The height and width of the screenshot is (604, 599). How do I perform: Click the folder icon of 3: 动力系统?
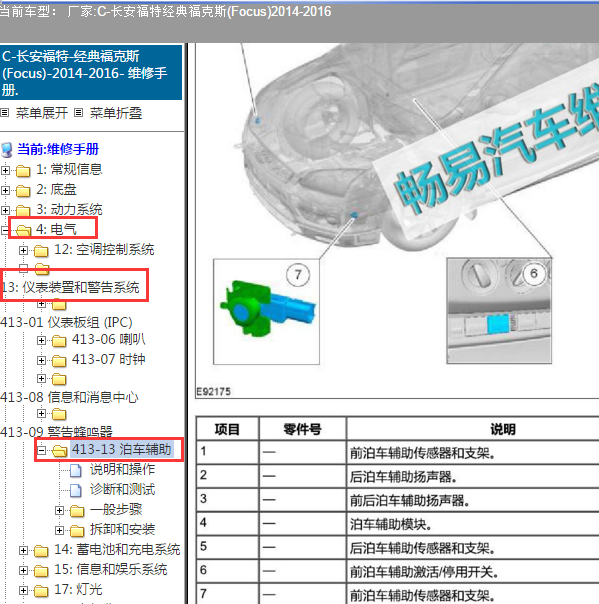point(23,210)
